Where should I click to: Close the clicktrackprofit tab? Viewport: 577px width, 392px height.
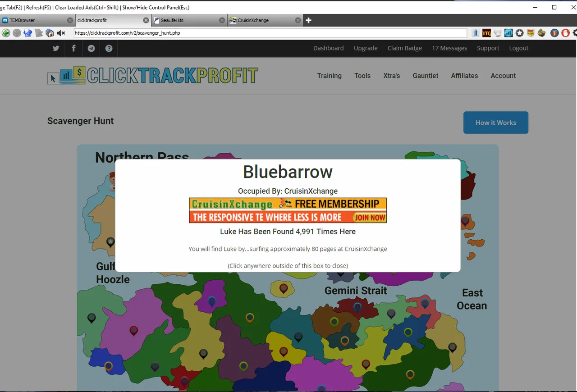(146, 20)
